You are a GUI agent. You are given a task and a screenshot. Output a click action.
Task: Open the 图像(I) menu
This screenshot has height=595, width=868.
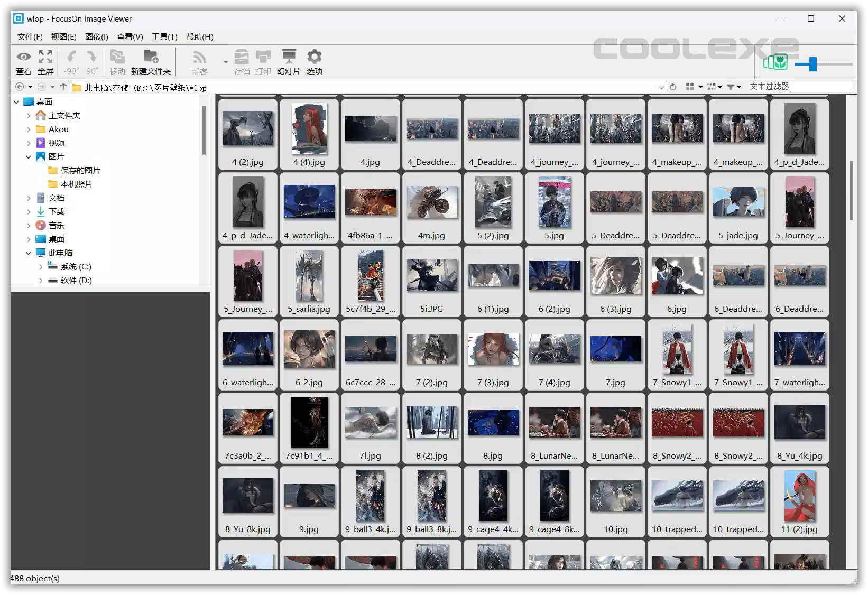[96, 37]
